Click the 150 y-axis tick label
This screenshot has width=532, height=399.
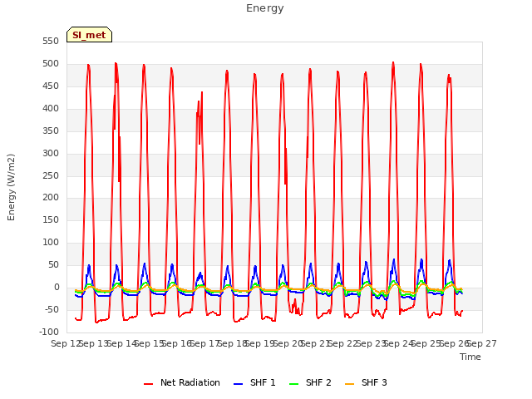pyautogui.click(x=51, y=219)
